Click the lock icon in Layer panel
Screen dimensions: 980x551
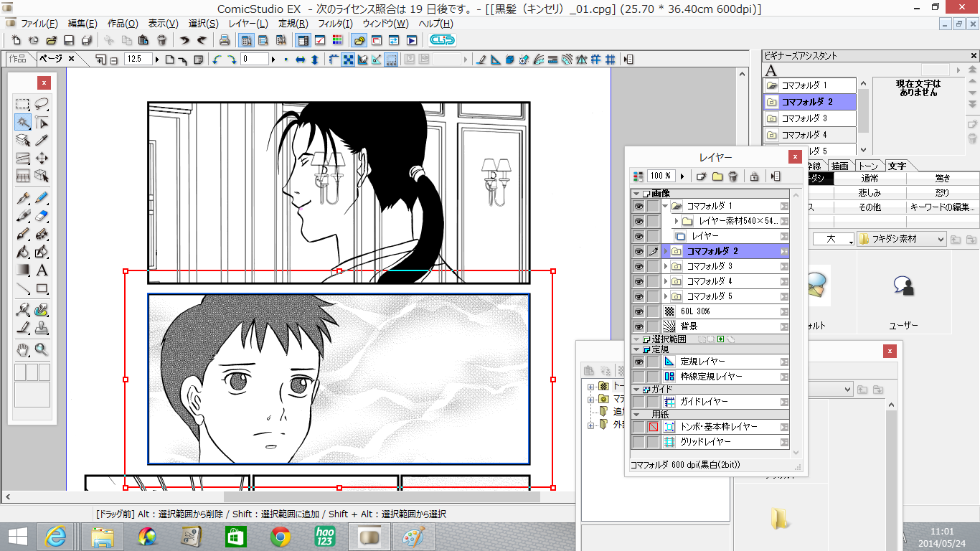[754, 176]
